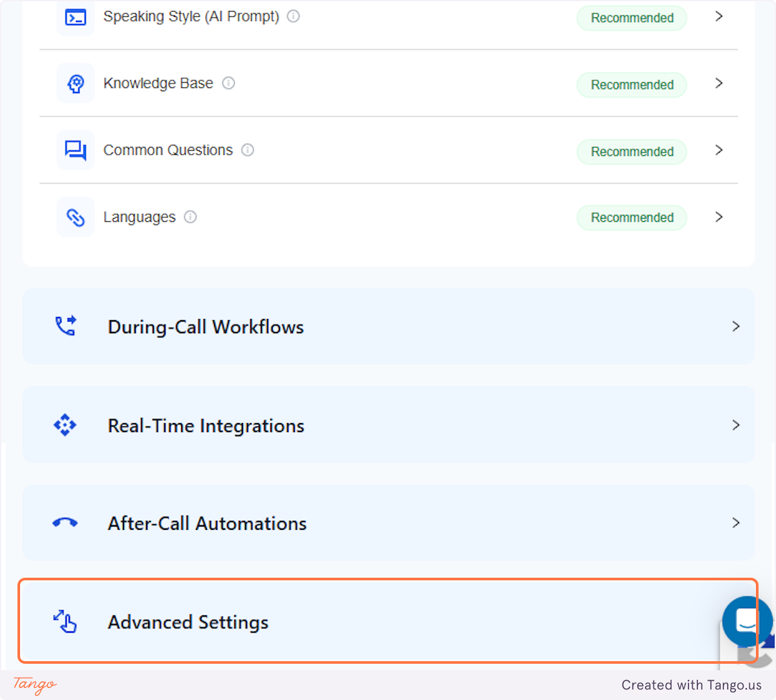Screen dimensions: 776x700
Task: Select the During-Call Workflows phone icon
Action: [x=65, y=326]
